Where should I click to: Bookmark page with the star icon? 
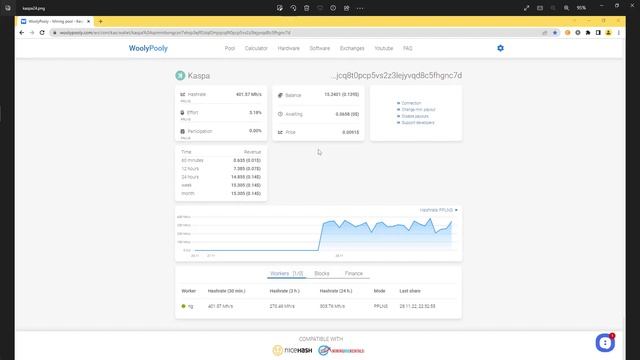555,33
